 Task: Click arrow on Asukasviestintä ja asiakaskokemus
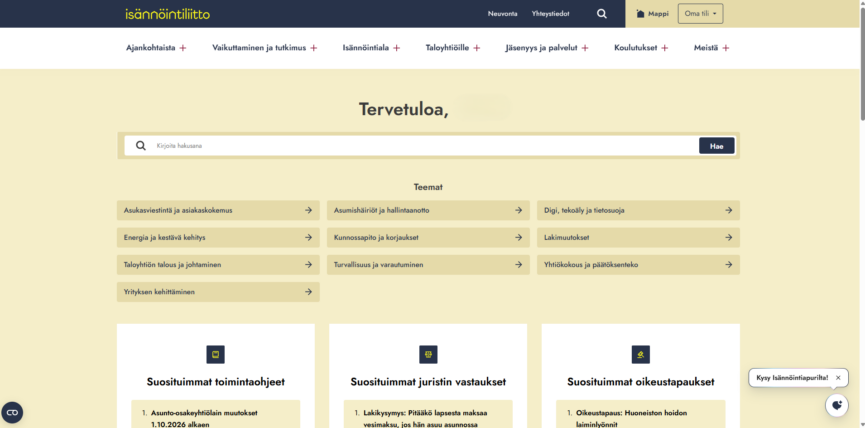click(x=308, y=210)
